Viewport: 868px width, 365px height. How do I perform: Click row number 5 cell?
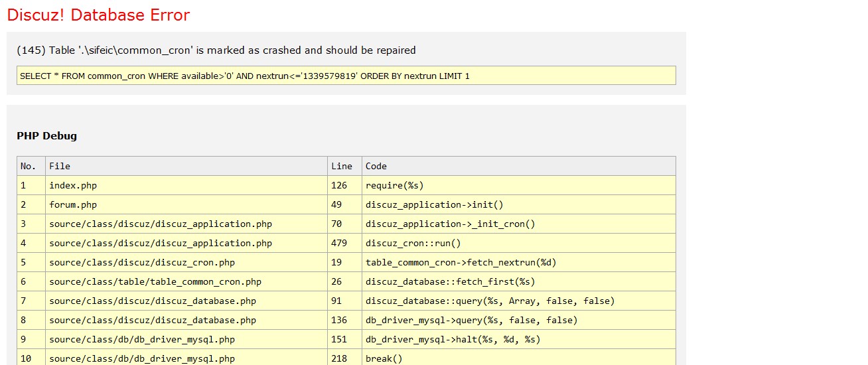pos(31,262)
